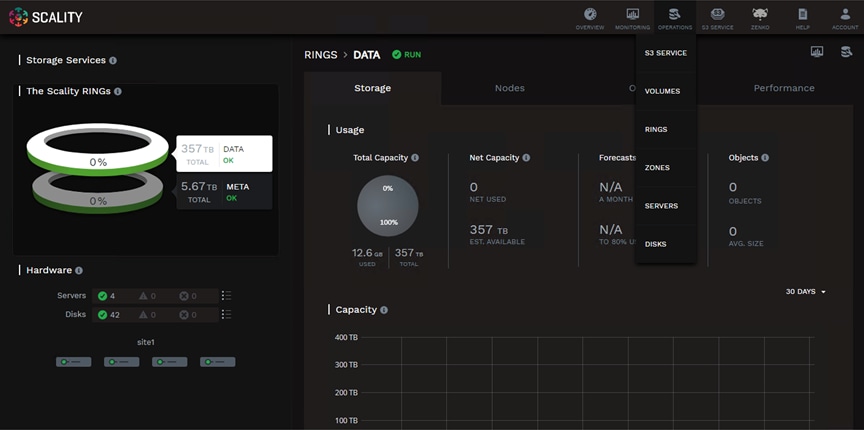This screenshot has width=864, height=430.
Task: Select DISKS in Operations dropdown
Action: (x=666, y=244)
